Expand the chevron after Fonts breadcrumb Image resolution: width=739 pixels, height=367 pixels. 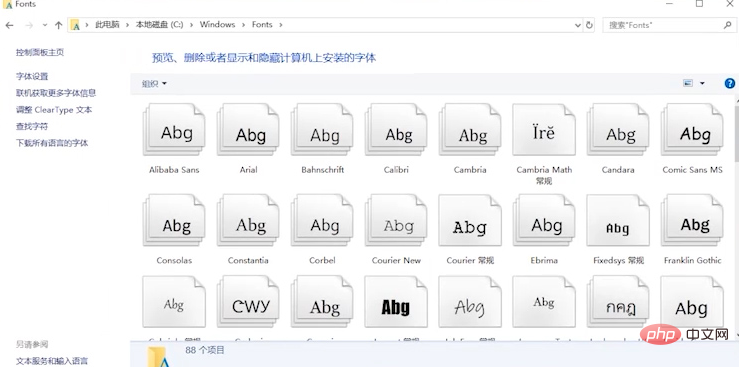pos(281,24)
